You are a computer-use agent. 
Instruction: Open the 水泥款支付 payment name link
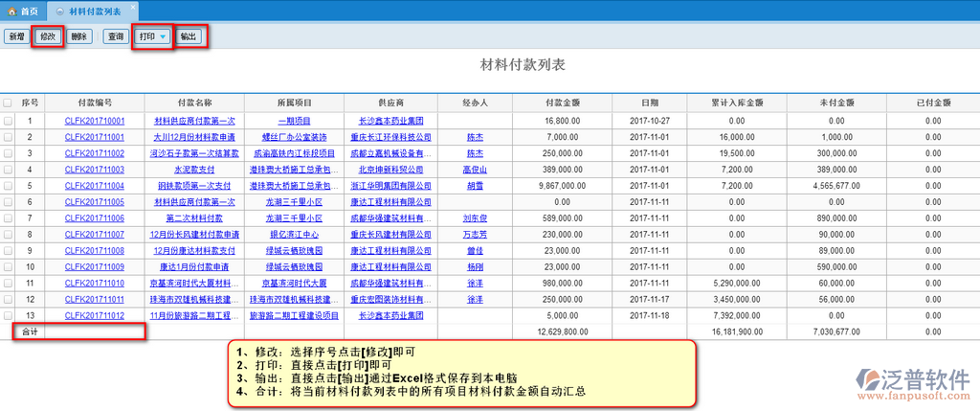click(x=194, y=170)
